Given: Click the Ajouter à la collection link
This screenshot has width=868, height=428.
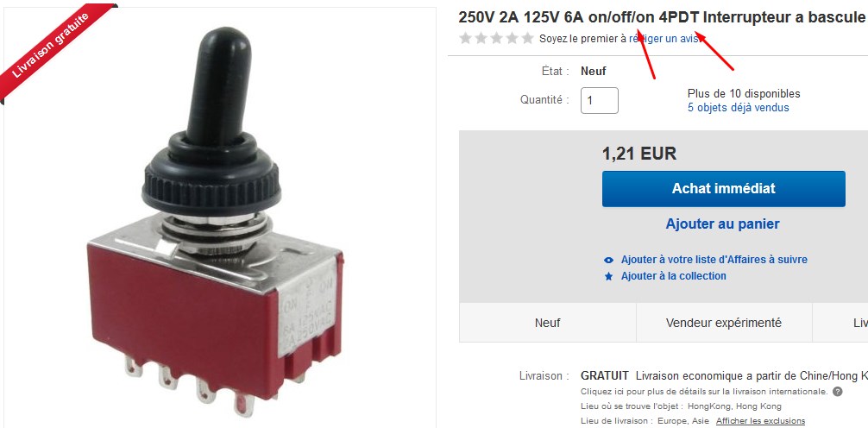Looking at the screenshot, I should click(x=674, y=276).
